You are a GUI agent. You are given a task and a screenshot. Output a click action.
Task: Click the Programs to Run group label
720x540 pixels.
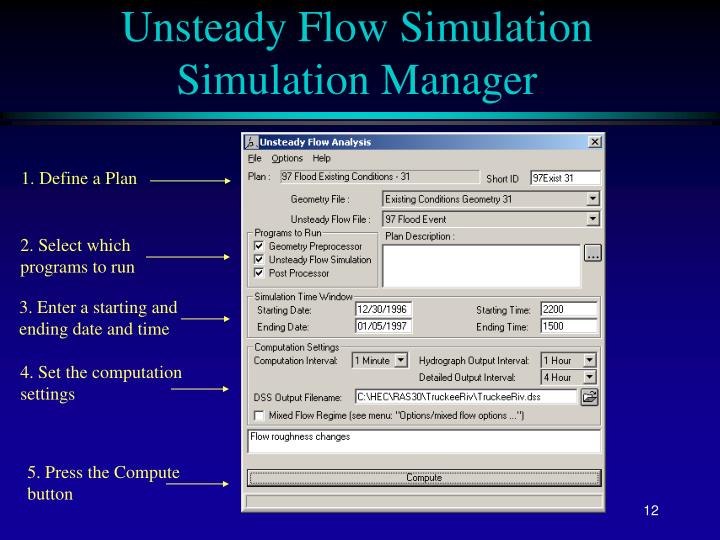pos(288,233)
